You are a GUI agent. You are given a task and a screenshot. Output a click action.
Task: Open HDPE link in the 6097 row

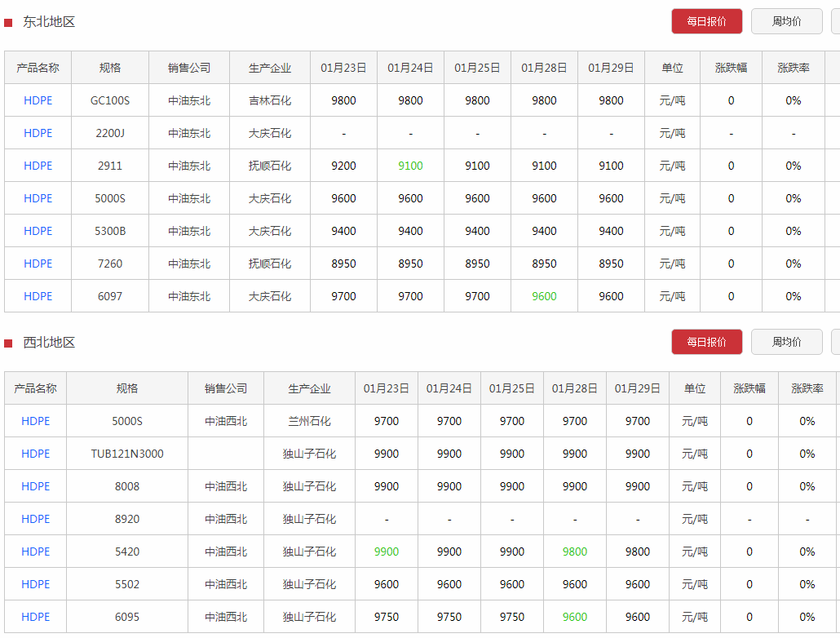point(38,296)
